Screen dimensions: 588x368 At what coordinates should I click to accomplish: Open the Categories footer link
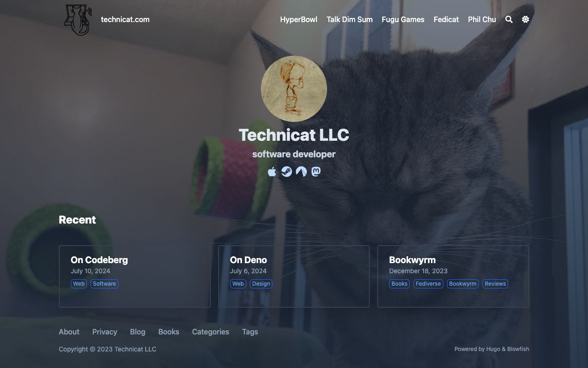point(210,332)
